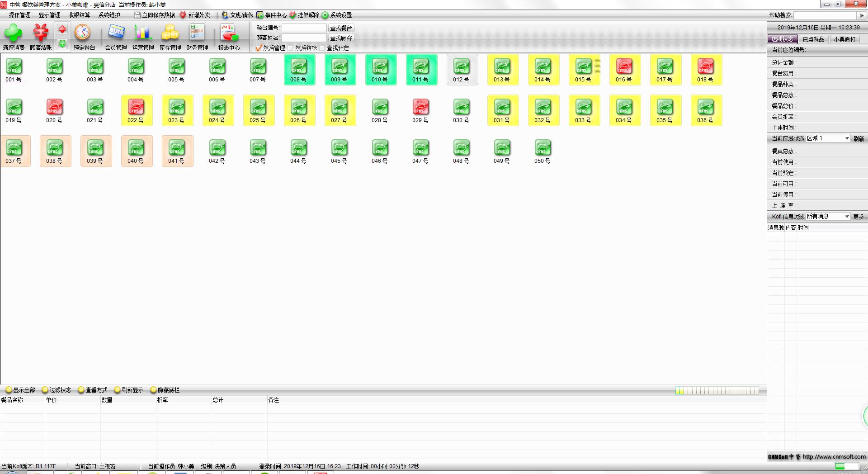This screenshot has height=474, width=868.
Task: Toggle the 然后管理 checkbox
Action: click(x=259, y=48)
